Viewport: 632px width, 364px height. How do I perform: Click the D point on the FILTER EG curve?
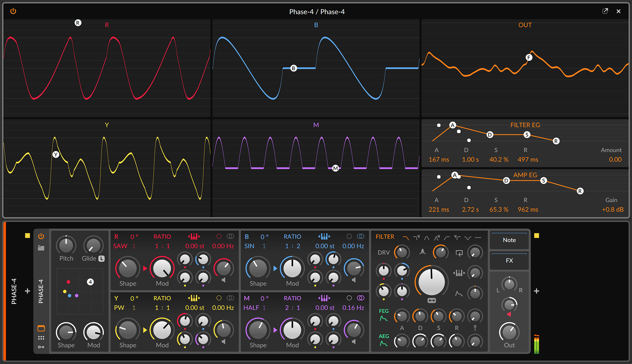coord(490,135)
